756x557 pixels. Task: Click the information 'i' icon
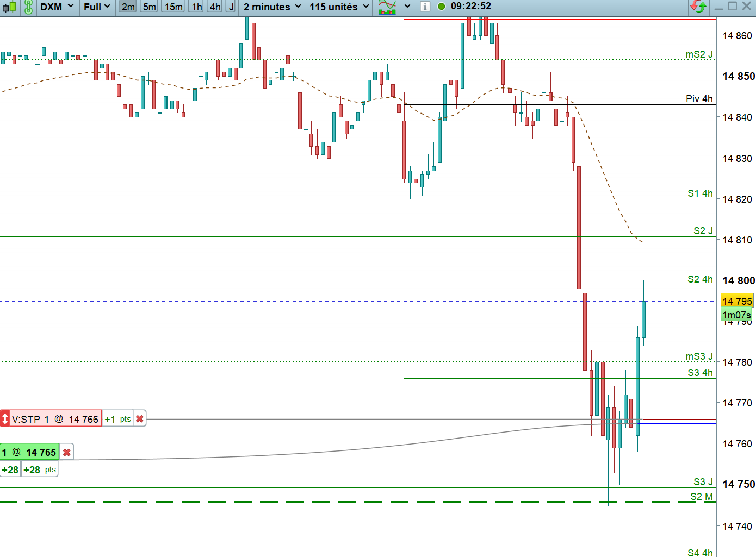425,7
